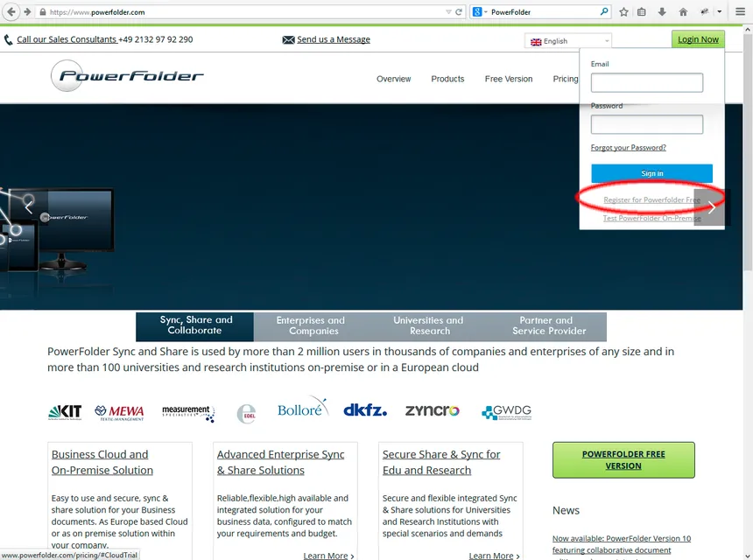Click the GWDG logo
The width and height of the screenshot is (753, 560).
tap(507, 412)
